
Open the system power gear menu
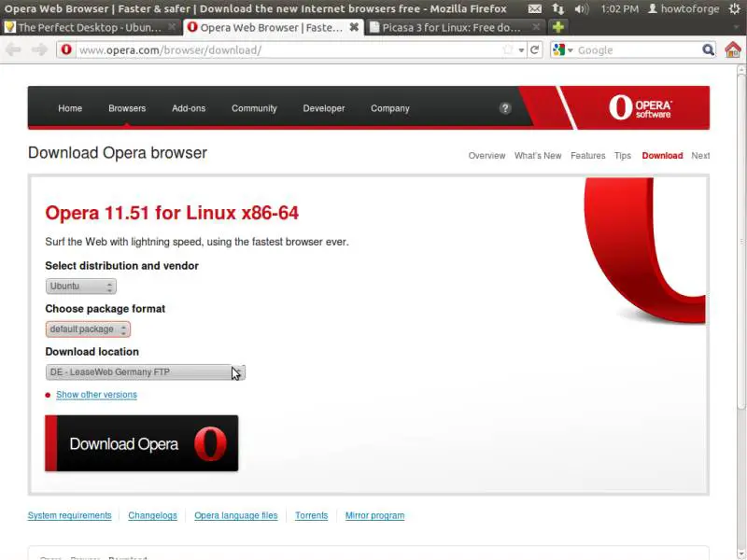click(x=735, y=8)
